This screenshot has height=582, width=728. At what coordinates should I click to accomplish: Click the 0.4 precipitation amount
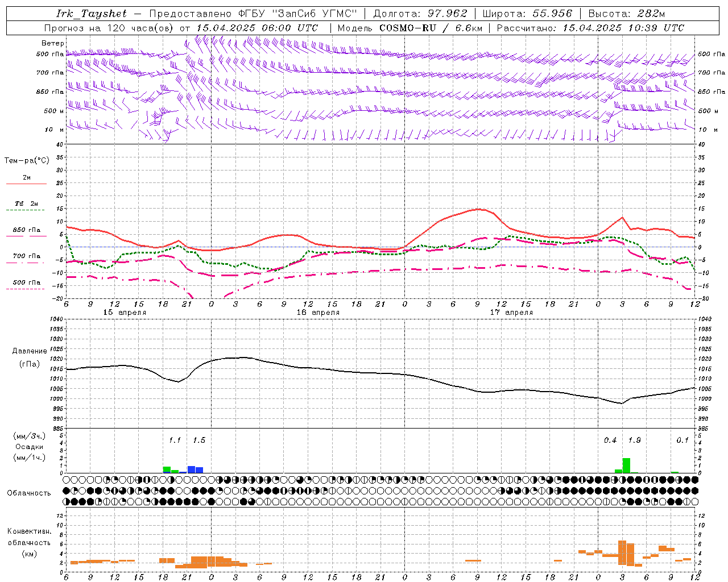(610, 440)
